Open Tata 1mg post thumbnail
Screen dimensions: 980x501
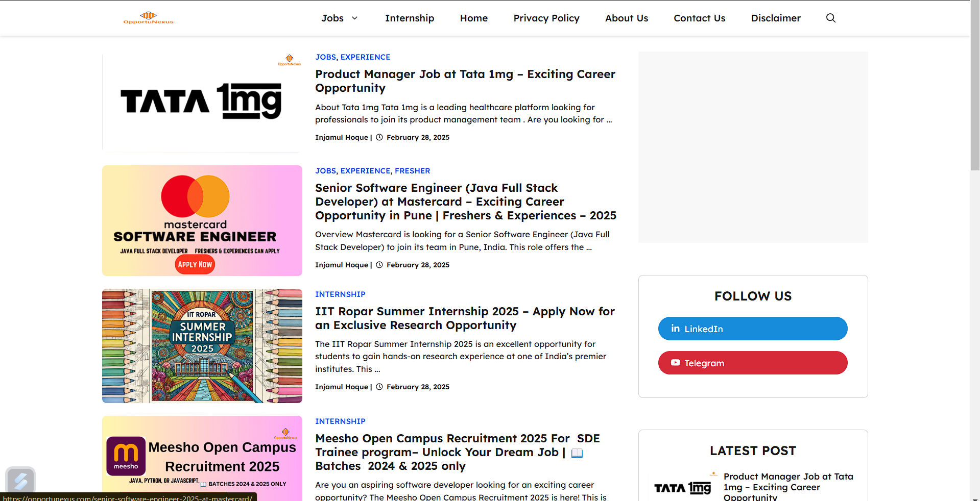point(202,102)
